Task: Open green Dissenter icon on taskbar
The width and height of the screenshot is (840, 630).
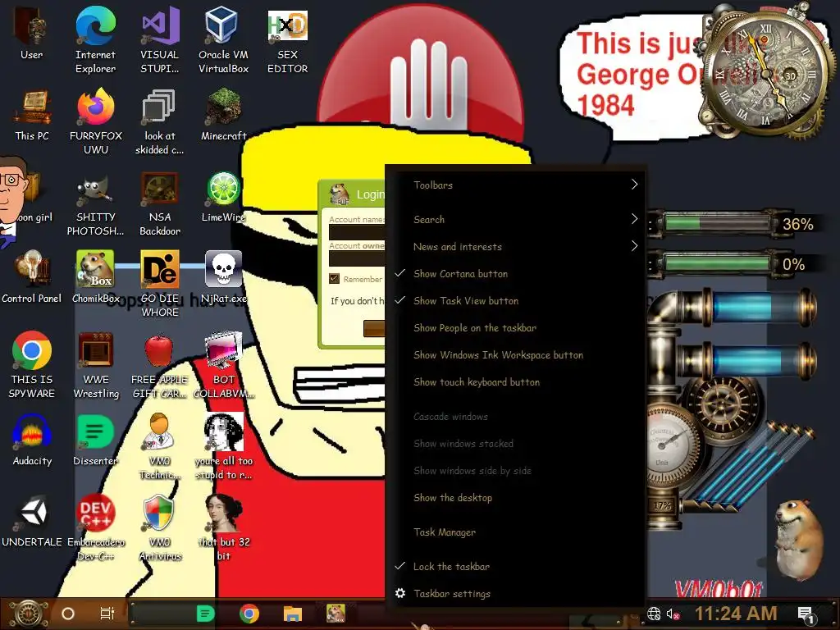Action: (206, 614)
